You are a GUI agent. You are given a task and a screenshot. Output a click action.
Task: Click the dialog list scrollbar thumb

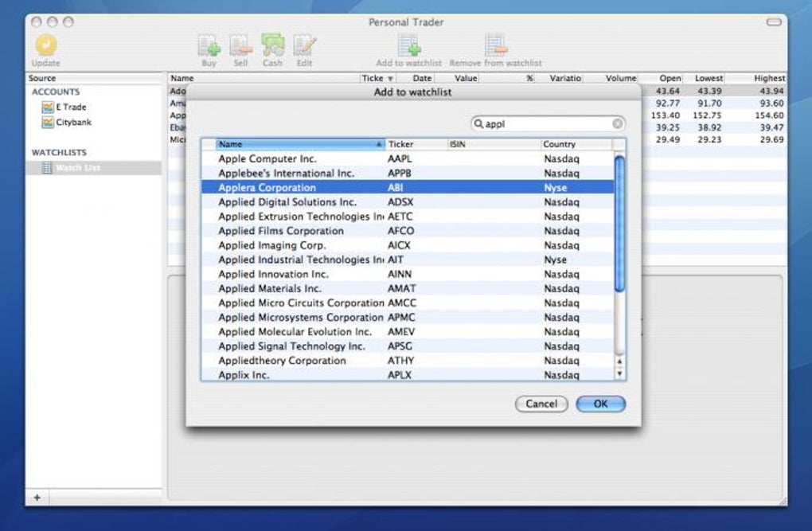coord(619,224)
